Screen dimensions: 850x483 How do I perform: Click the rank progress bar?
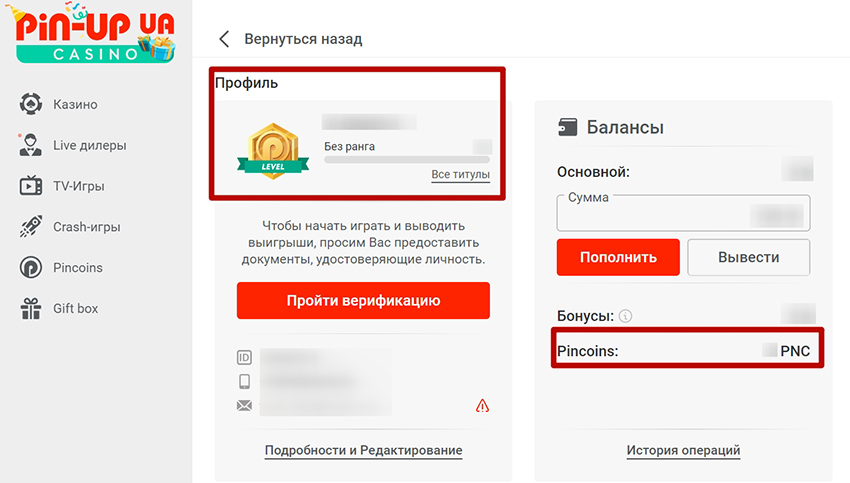point(407,160)
